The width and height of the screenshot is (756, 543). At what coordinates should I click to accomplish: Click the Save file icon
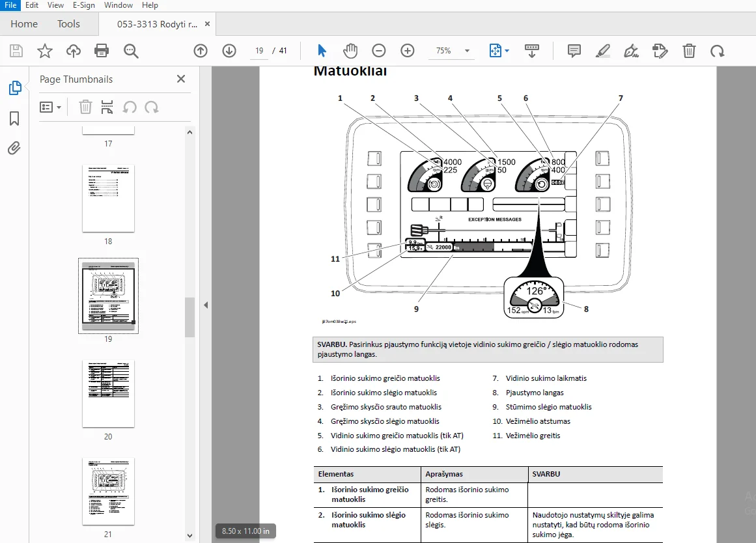coord(16,51)
